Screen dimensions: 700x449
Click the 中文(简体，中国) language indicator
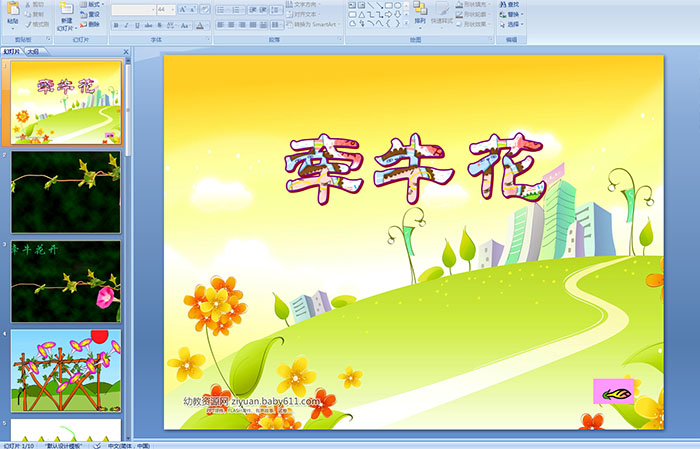click(x=129, y=445)
